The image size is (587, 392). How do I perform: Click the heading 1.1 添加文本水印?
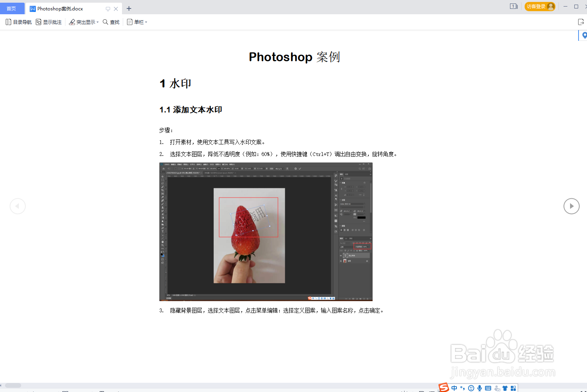coord(191,110)
